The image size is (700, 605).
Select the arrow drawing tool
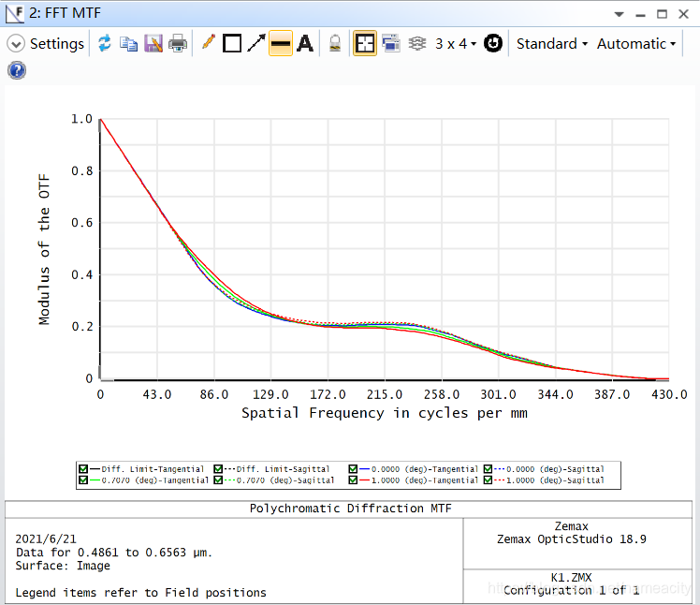256,43
